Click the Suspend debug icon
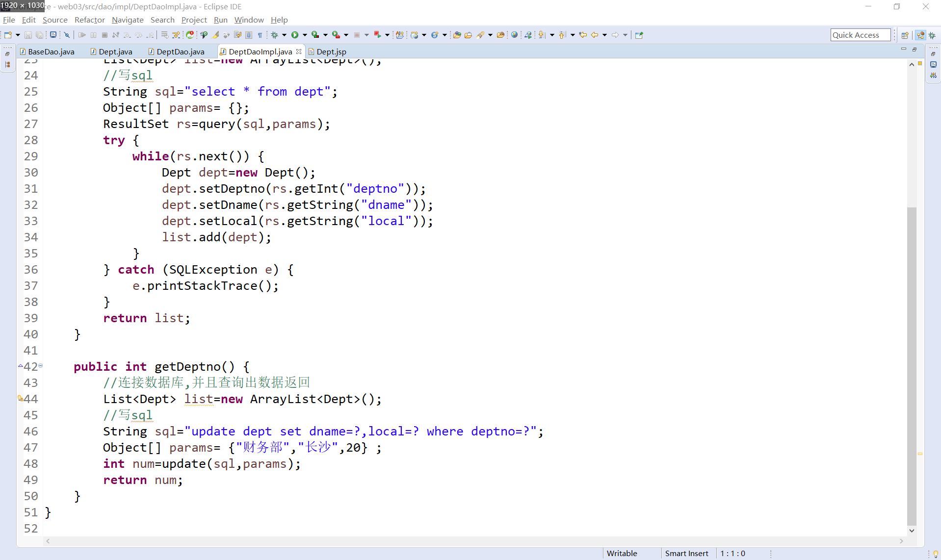 [x=93, y=35]
